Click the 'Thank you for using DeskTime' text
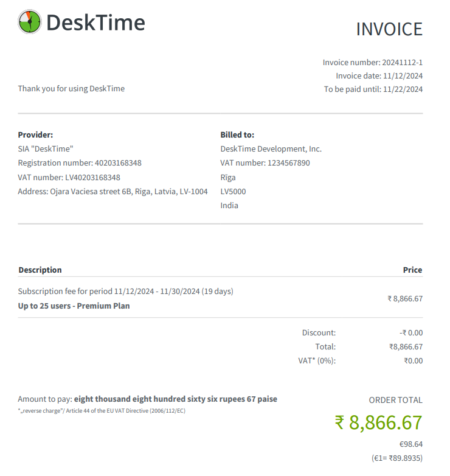450x476 pixels. (x=71, y=89)
